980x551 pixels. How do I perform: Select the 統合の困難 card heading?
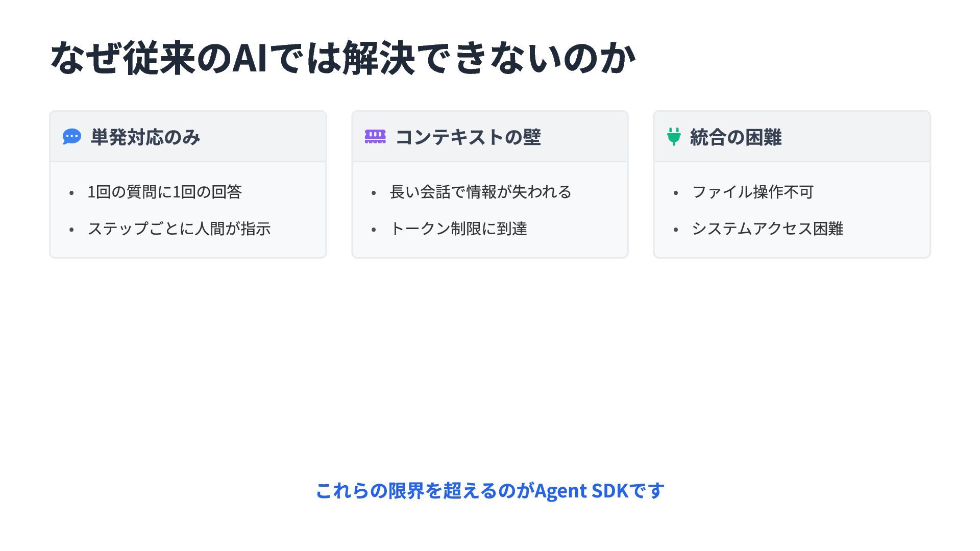click(x=736, y=137)
